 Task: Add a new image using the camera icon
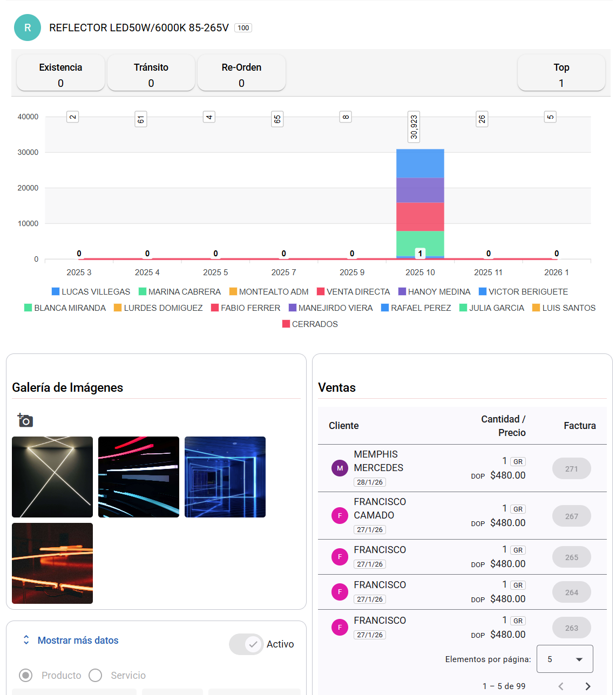pos(25,420)
